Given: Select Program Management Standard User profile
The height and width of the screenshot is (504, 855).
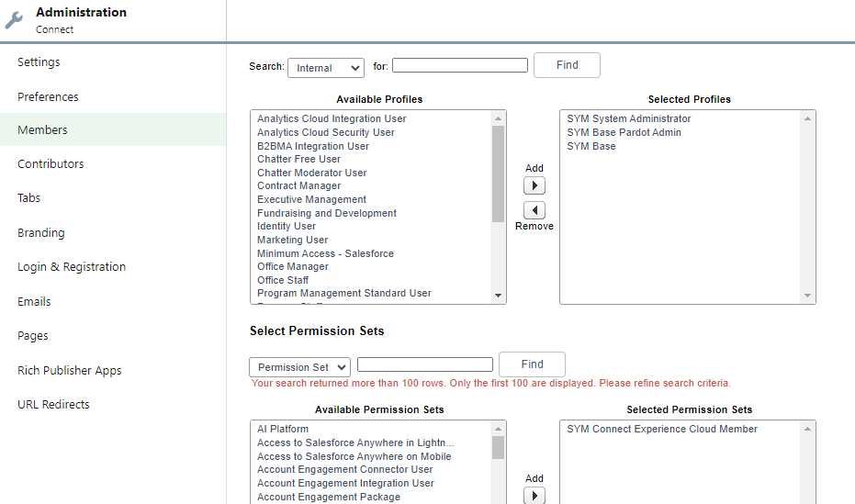Looking at the screenshot, I should tap(344, 293).
